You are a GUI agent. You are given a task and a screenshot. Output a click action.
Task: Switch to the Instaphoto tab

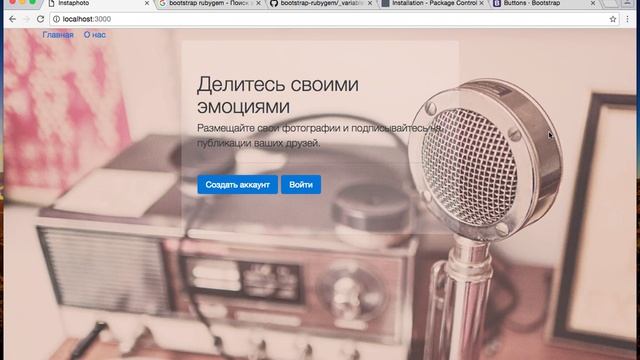pyautogui.click(x=98, y=3)
